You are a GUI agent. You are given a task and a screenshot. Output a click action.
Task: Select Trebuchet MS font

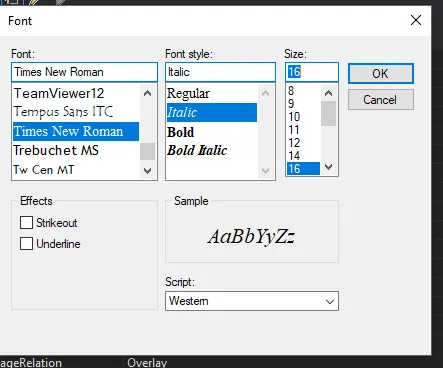point(76,150)
